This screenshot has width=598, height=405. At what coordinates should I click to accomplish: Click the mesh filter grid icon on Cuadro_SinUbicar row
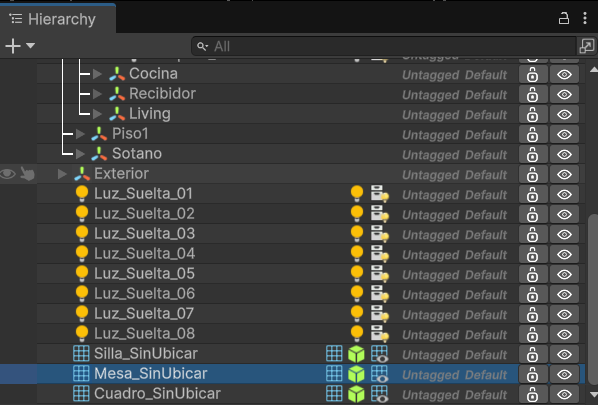point(334,393)
